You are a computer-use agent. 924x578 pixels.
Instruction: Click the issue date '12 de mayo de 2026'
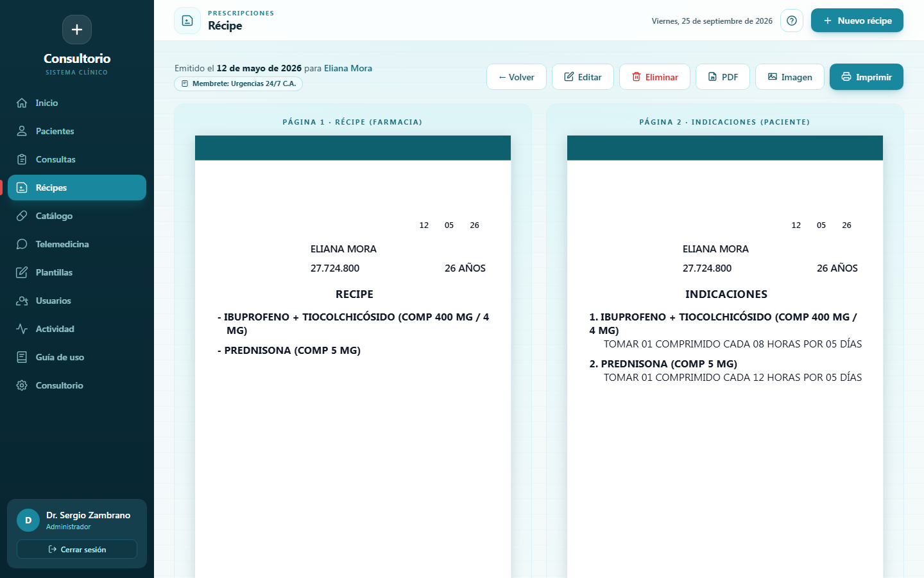(x=259, y=68)
